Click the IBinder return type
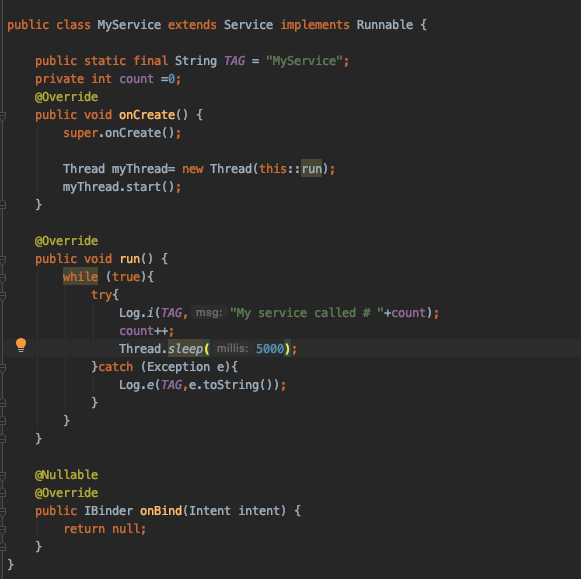Viewport: 581px width, 579px height. coord(109,510)
